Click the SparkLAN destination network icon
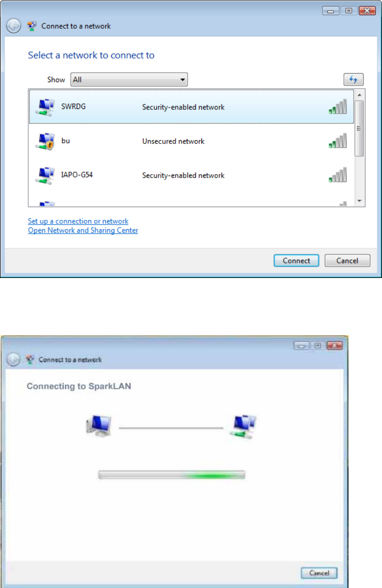The width and height of the screenshot is (382, 588). tap(242, 426)
